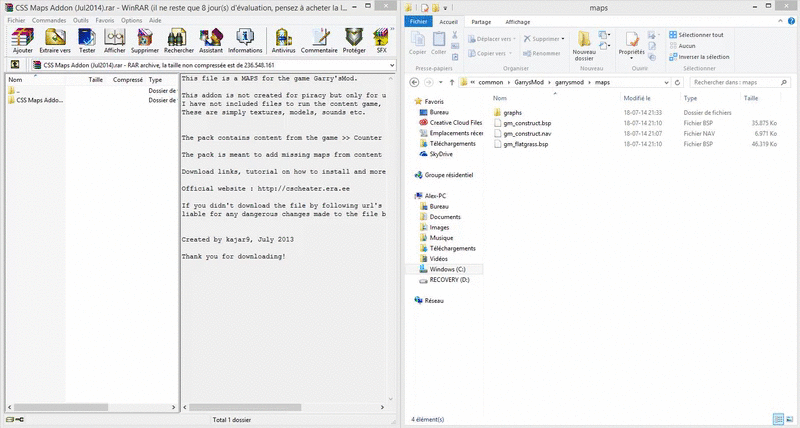The height and width of the screenshot is (428, 800).
Task: Open the Commandes menu in WinRAR
Action: pos(49,20)
